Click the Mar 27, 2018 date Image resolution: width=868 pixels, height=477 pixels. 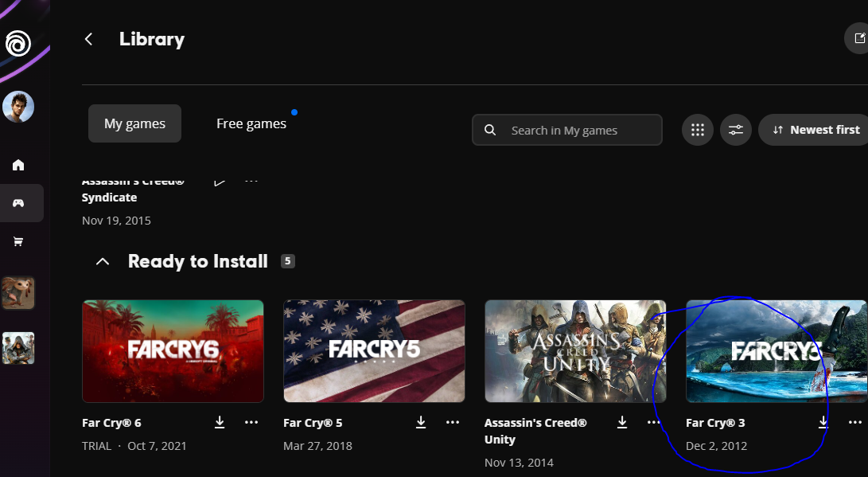tap(317, 445)
